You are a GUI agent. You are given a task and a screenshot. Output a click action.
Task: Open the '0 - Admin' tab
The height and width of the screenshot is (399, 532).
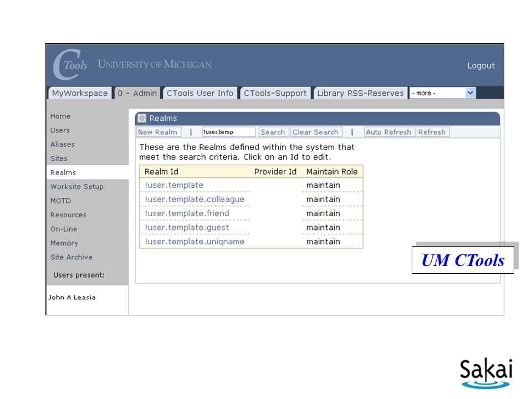137,93
